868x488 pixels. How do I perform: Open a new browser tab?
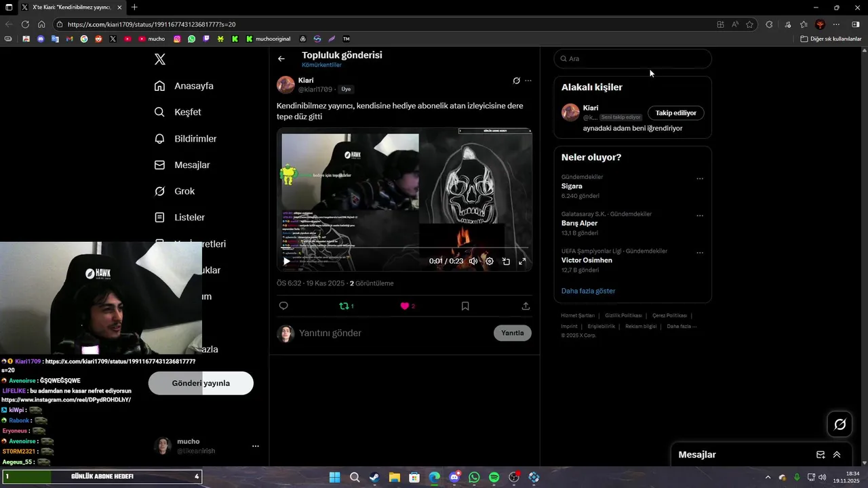click(x=134, y=7)
